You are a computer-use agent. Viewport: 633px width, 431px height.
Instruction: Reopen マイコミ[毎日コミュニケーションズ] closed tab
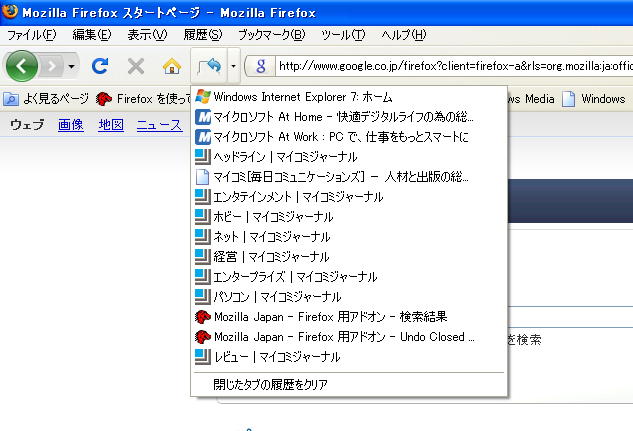(x=349, y=177)
